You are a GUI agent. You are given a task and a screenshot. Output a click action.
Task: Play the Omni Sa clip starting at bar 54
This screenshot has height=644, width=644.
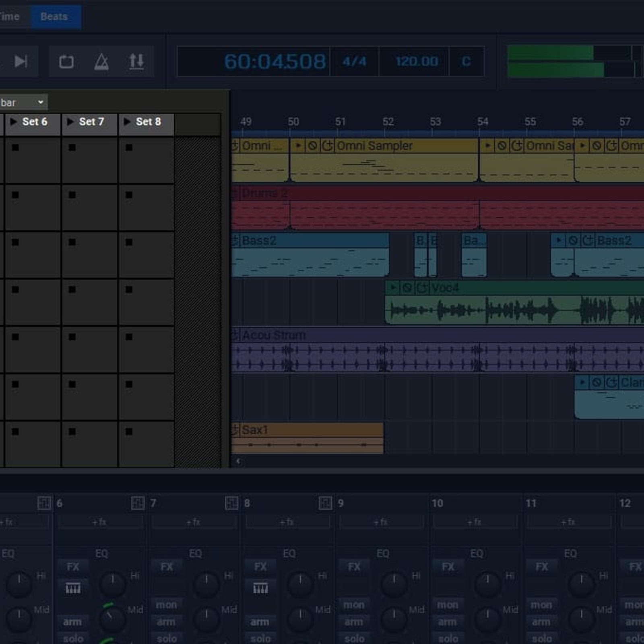click(488, 145)
